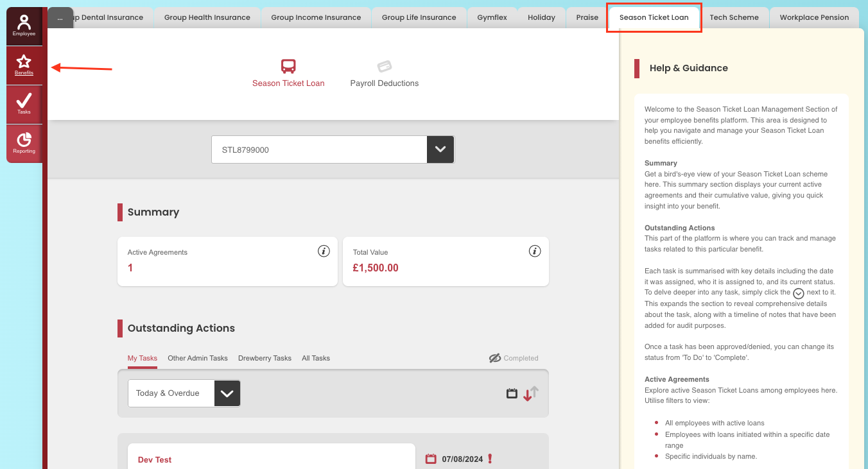
Task: Switch to the Tech Scheme tab
Action: click(734, 18)
